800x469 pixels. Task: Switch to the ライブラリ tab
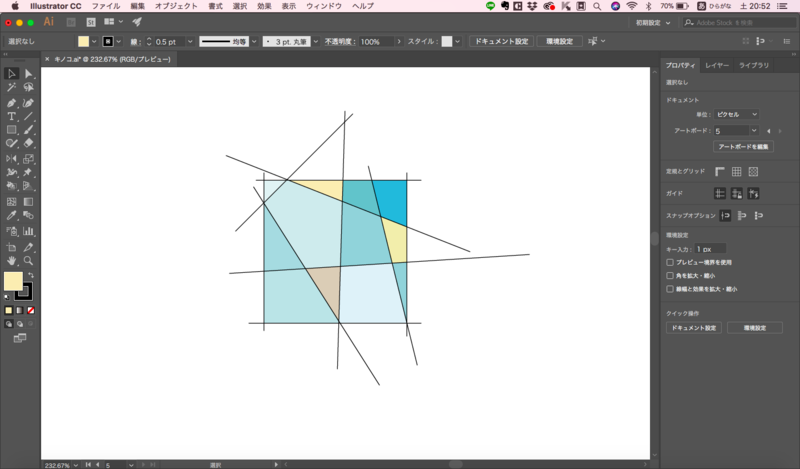click(754, 65)
